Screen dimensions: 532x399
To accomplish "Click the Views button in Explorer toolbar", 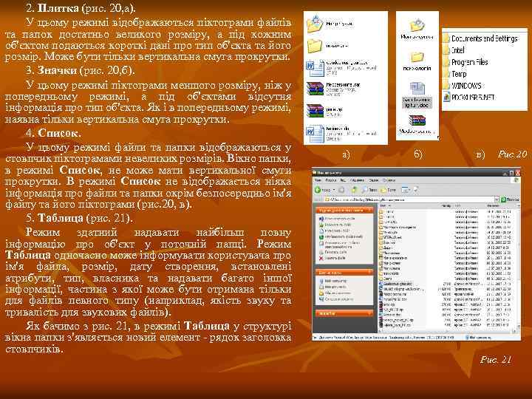I will coord(404,190).
